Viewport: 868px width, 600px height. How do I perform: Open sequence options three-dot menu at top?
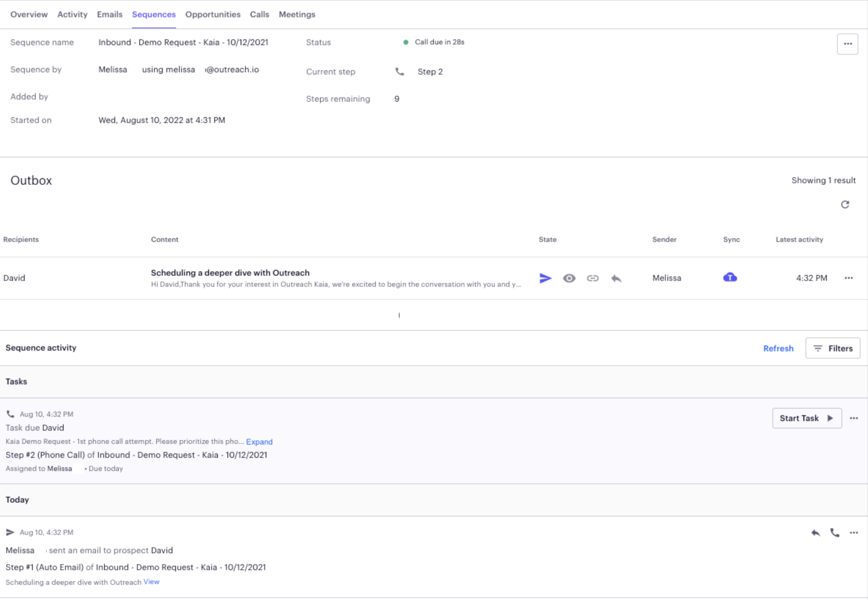coord(847,44)
